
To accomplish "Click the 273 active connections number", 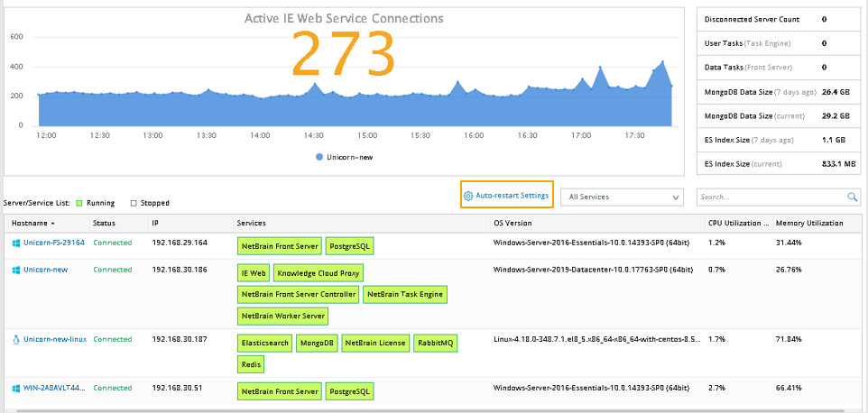I will (343, 53).
